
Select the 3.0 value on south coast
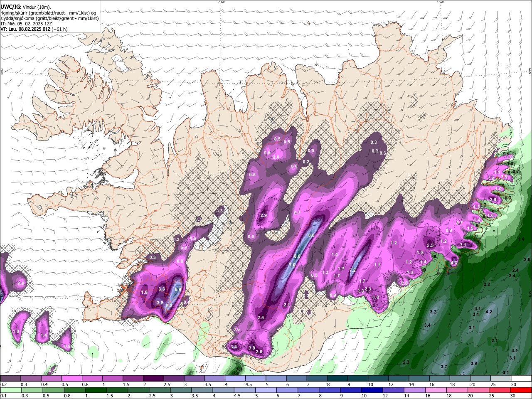point(252,348)
